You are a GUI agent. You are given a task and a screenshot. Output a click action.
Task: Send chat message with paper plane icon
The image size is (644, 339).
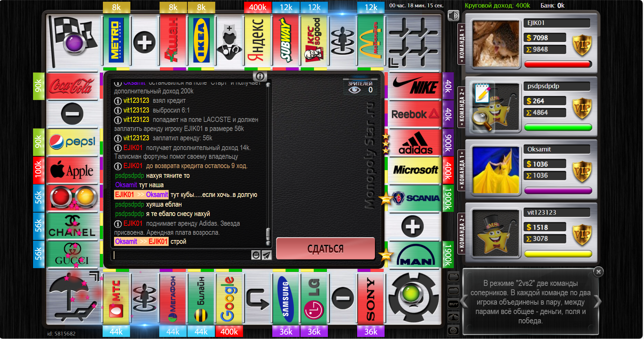[266, 255]
